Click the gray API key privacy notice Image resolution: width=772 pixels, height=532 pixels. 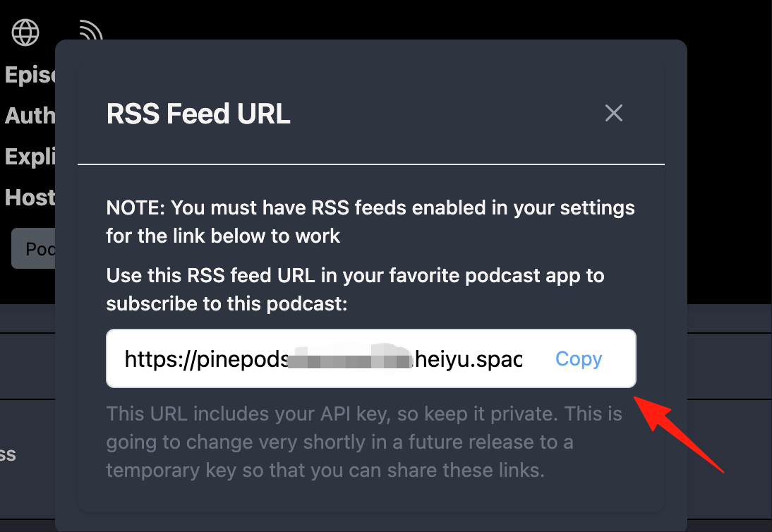click(x=364, y=442)
